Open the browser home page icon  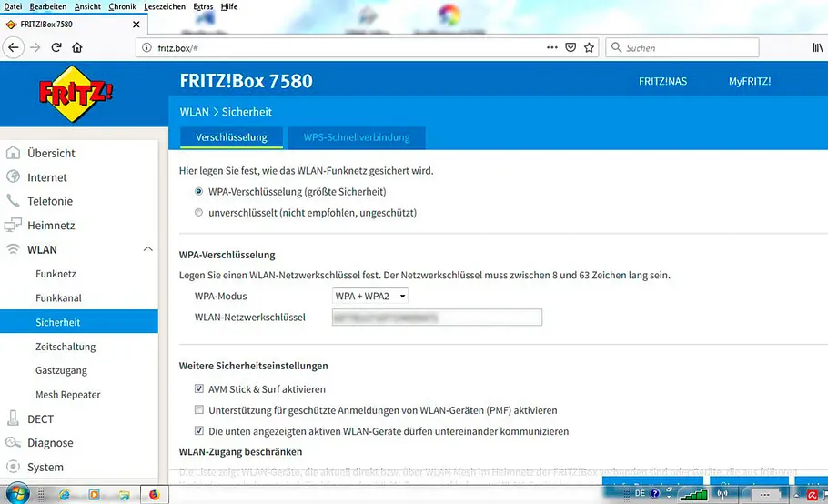point(77,47)
